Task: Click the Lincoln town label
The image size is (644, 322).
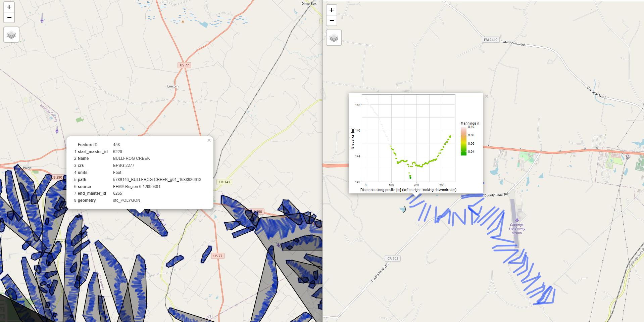Action: (x=173, y=86)
